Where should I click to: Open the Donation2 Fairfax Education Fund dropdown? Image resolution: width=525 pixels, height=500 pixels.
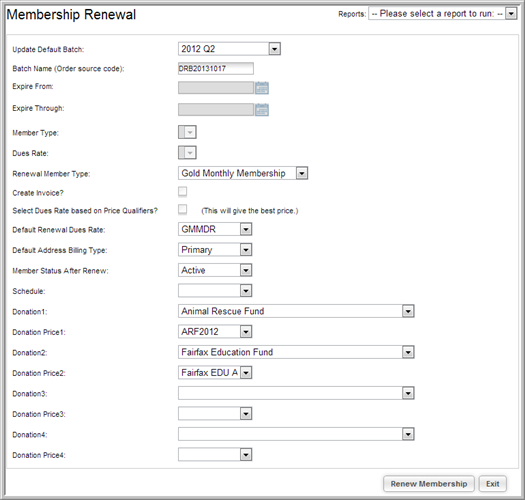click(296, 352)
